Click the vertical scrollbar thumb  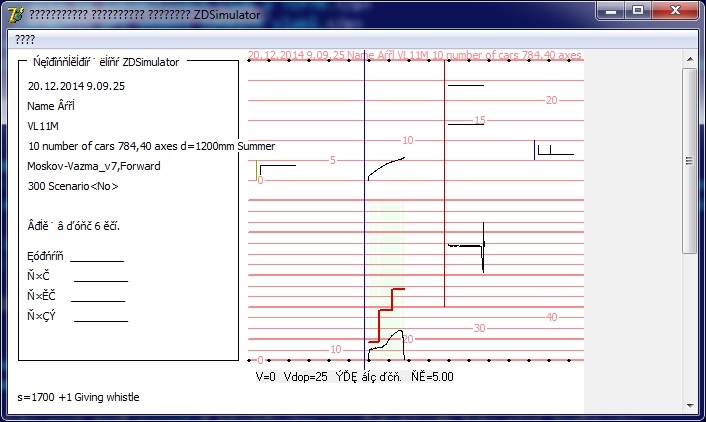point(690,160)
